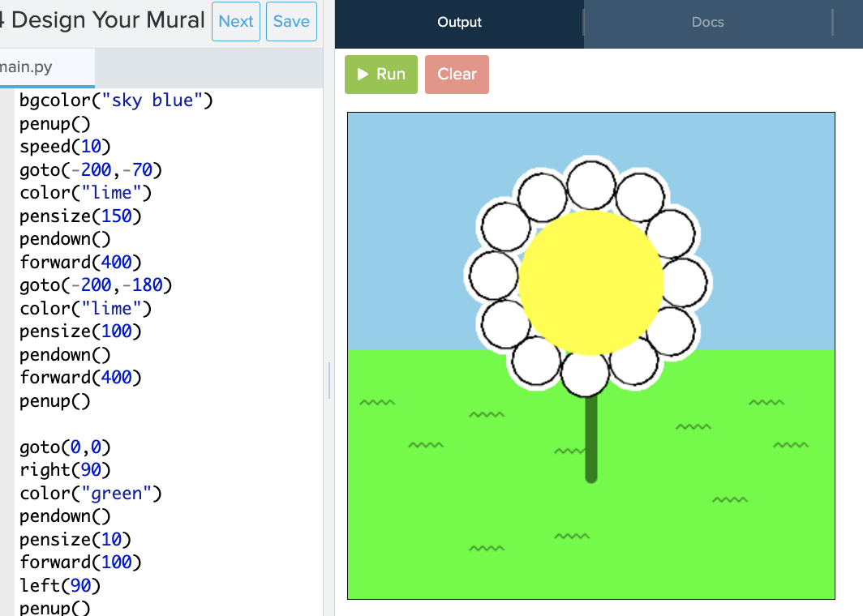Open the main.py file tab
Viewport: 863px width, 616px height.
[31, 67]
